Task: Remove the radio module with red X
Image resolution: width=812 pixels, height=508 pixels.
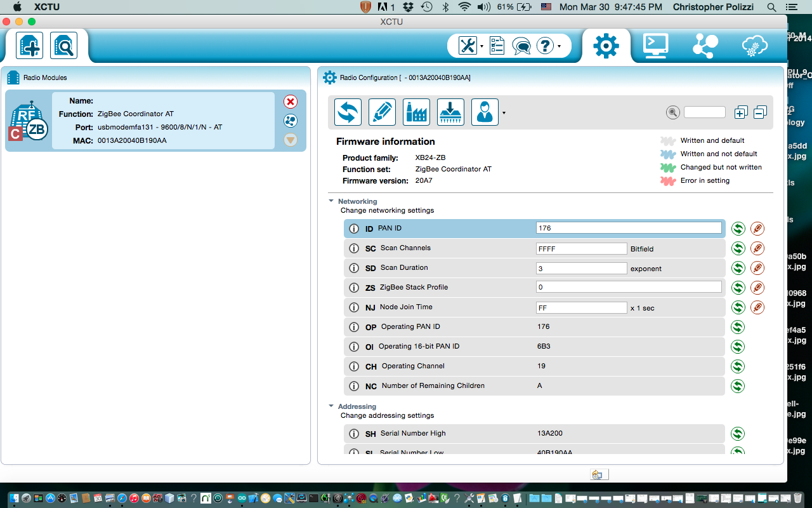Action: click(x=291, y=102)
